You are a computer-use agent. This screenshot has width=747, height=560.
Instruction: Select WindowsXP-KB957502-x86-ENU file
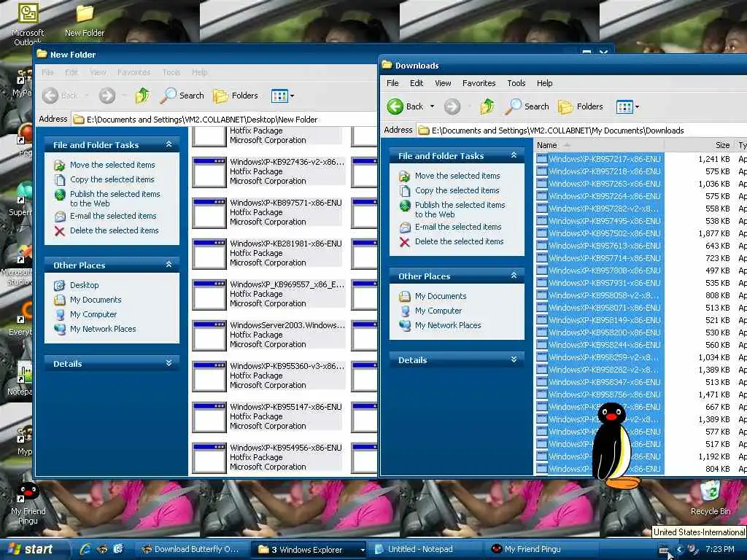pos(605,233)
